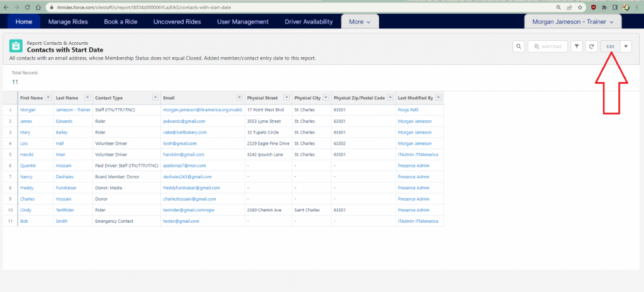
Task: Click the Edit report button
Action: [610, 47]
